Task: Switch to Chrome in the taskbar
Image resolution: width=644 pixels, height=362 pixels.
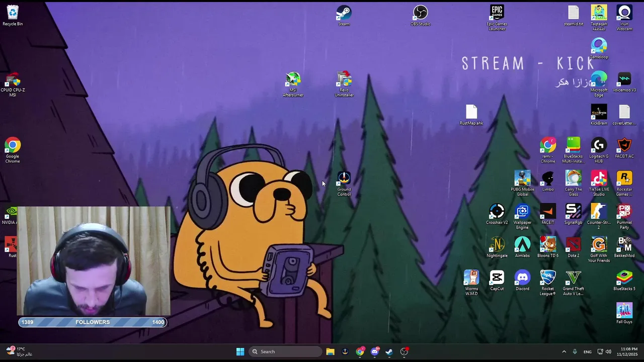Action: click(x=360, y=351)
